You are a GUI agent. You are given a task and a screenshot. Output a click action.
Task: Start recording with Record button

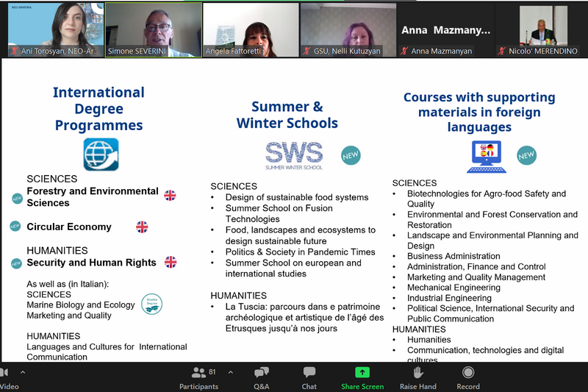[468, 378]
